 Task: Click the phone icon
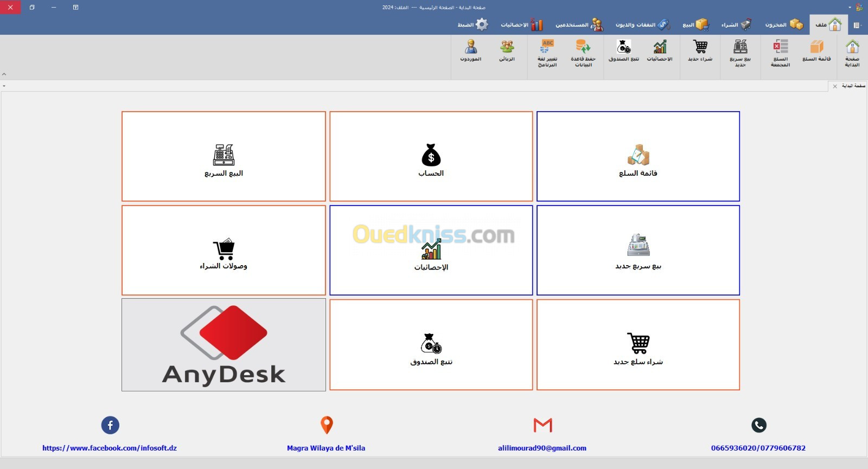click(x=759, y=425)
